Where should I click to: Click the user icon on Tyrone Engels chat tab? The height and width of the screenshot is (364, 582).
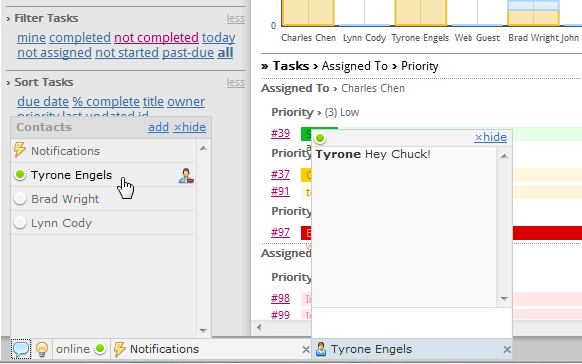(x=321, y=349)
